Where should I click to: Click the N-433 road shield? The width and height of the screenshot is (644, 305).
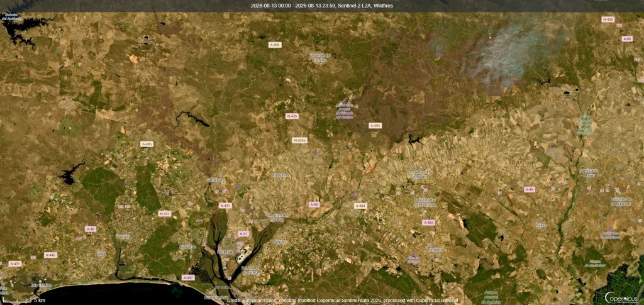pos(608,19)
